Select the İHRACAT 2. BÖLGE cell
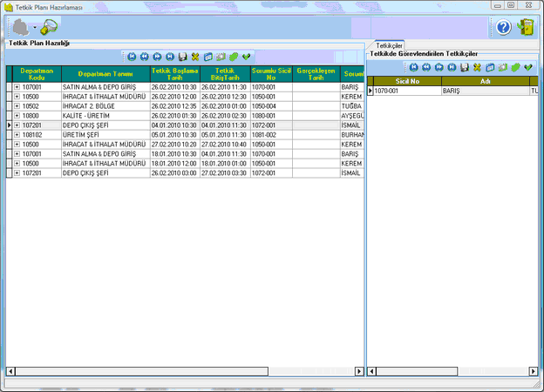544x392 pixels. [x=105, y=106]
